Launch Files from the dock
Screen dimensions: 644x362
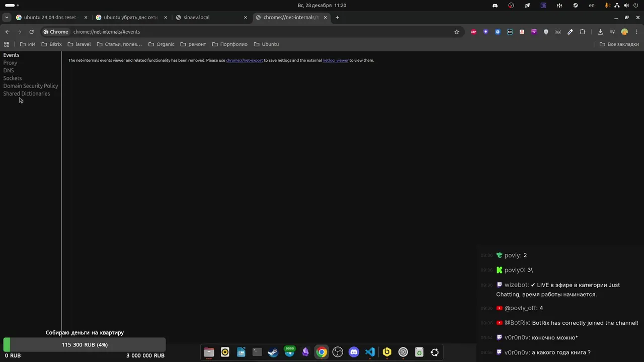click(x=209, y=352)
